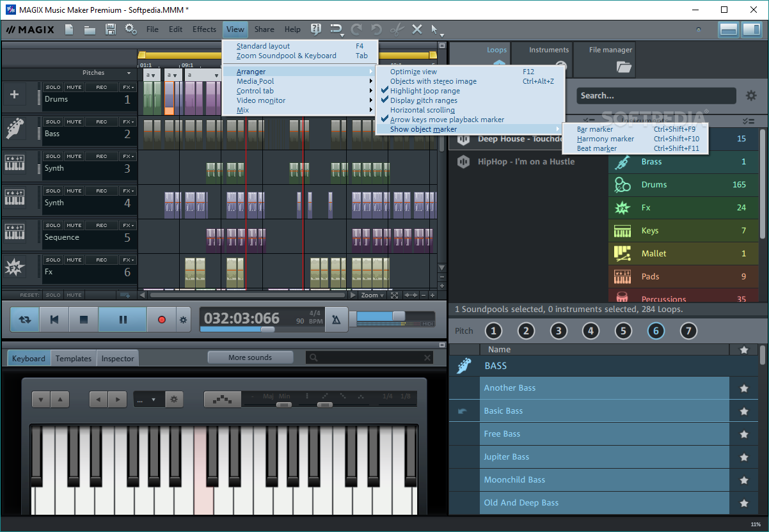Open project with the folder toolbar icon
The height and width of the screenshot is (532, 769).
(x=90, y=29)
